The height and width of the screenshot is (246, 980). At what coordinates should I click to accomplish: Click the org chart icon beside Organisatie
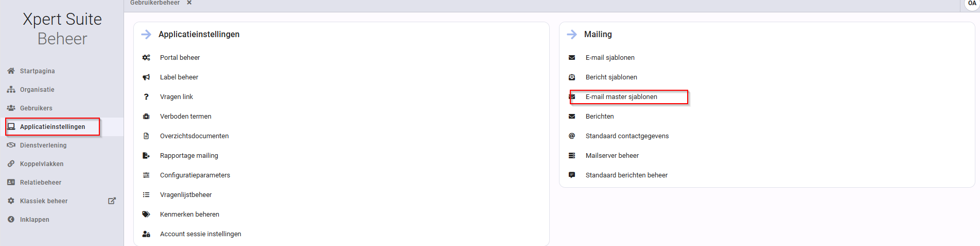(11, 89)
